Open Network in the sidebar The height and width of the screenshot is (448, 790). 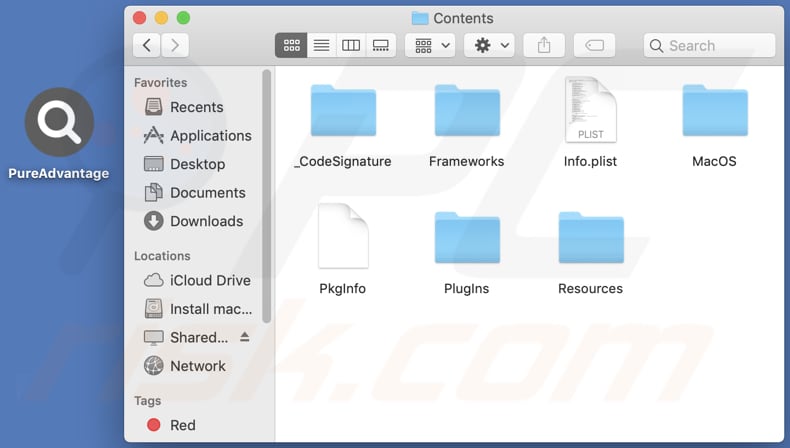point(184,366)
